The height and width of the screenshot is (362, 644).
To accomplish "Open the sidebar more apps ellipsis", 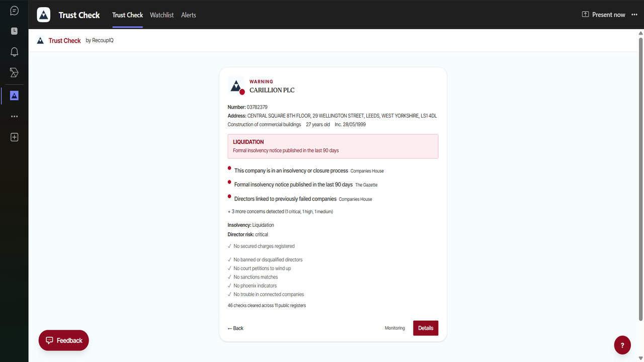I will tap(14, 116).
